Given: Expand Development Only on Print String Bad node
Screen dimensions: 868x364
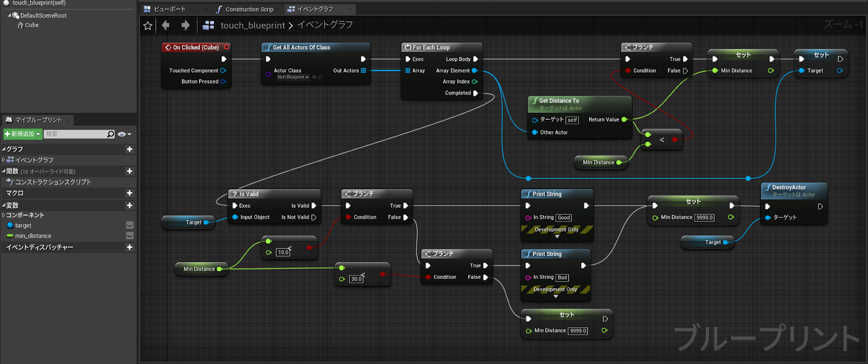Looking at the screenshot, I should point(556,297).
